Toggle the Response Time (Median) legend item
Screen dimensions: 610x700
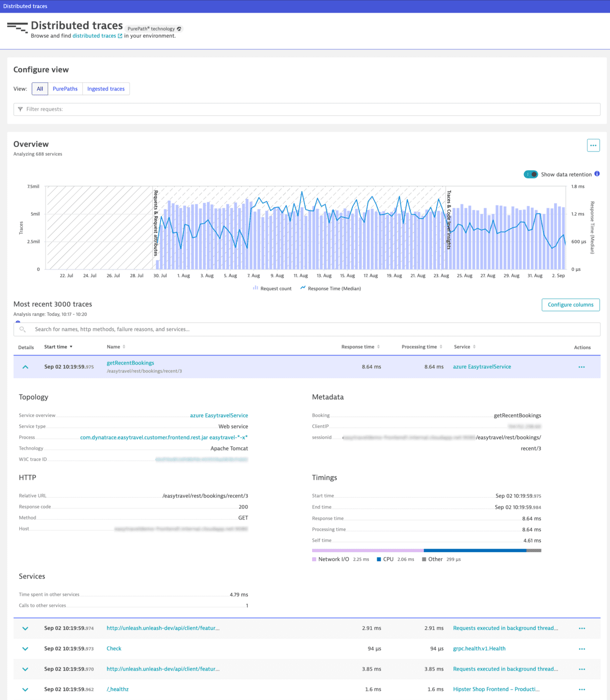(330, 288)
